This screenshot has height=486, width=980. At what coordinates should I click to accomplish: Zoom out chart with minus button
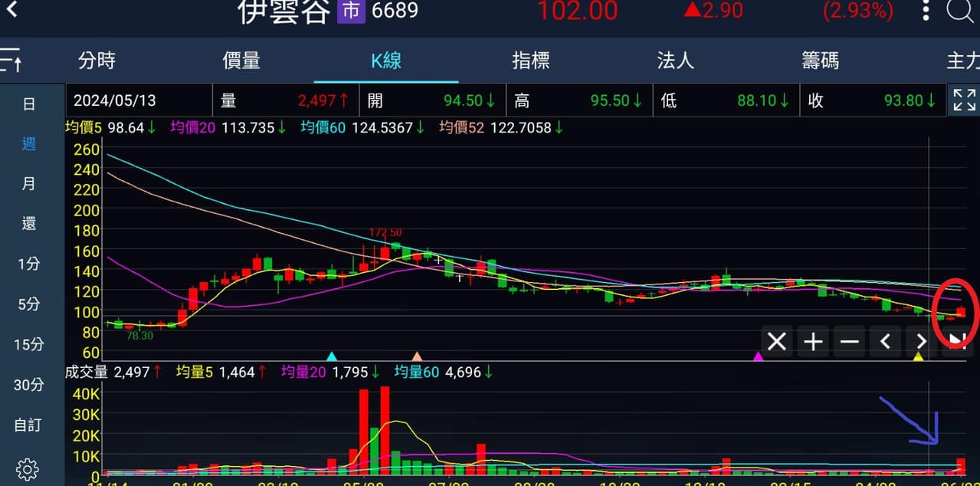pyautogui.click(x=849, y=341)
